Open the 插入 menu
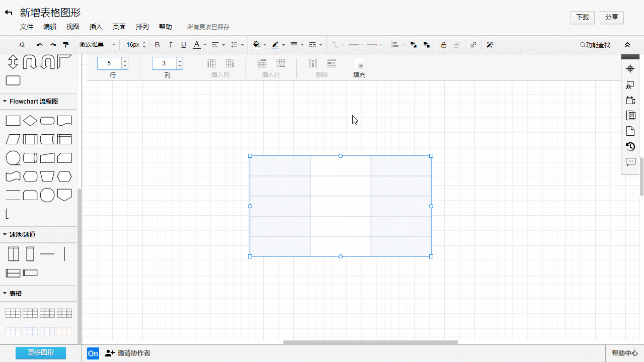This screenshot has height=362, width=644. coord(96,27)
